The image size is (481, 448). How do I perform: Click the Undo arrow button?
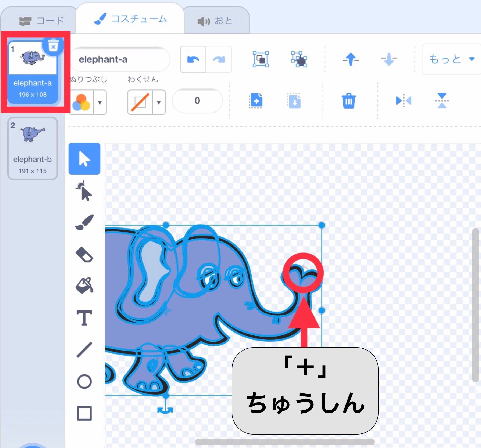[x=193, y=59]
